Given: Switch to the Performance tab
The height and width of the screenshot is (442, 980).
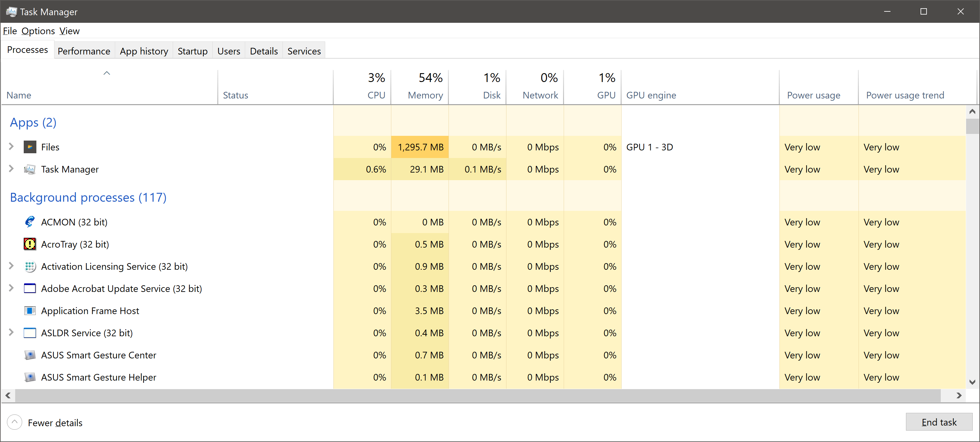Looking at the screenshot, I should pyautogui.click(x=84, y=51).
